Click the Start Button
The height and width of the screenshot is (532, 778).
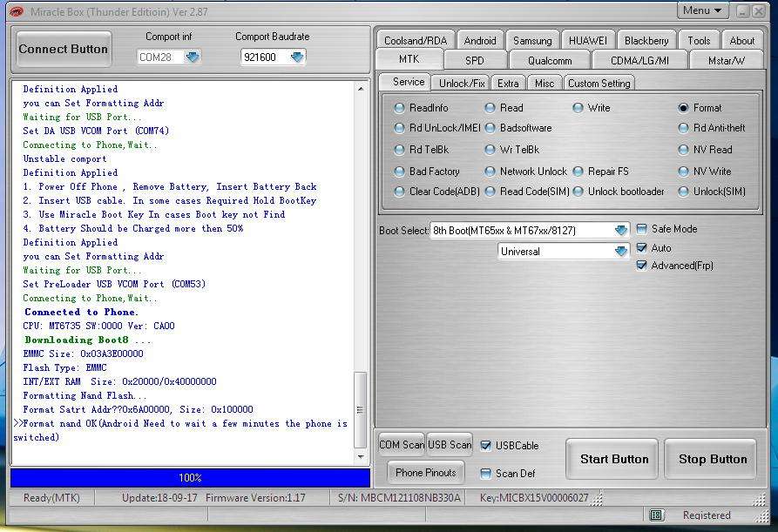coord(614,459)
